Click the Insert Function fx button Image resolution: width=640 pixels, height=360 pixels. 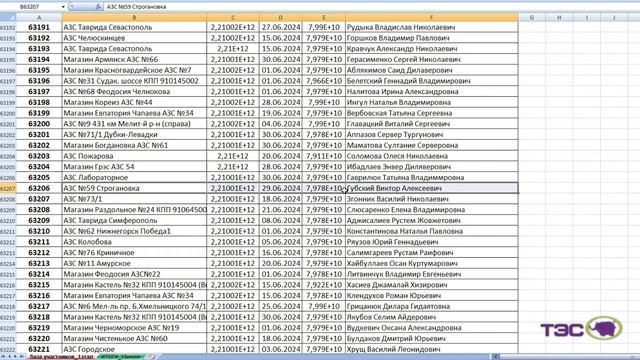tap(98, 7)
